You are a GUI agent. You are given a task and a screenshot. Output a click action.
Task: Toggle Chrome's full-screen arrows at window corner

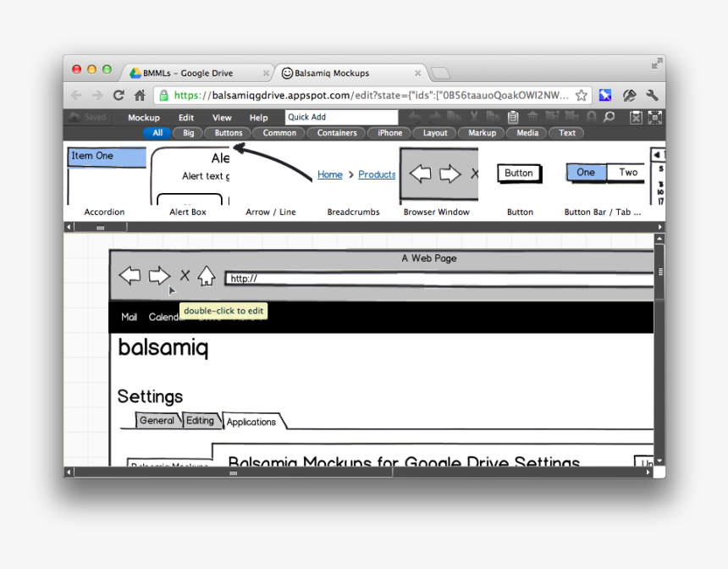tap(657, 64)
